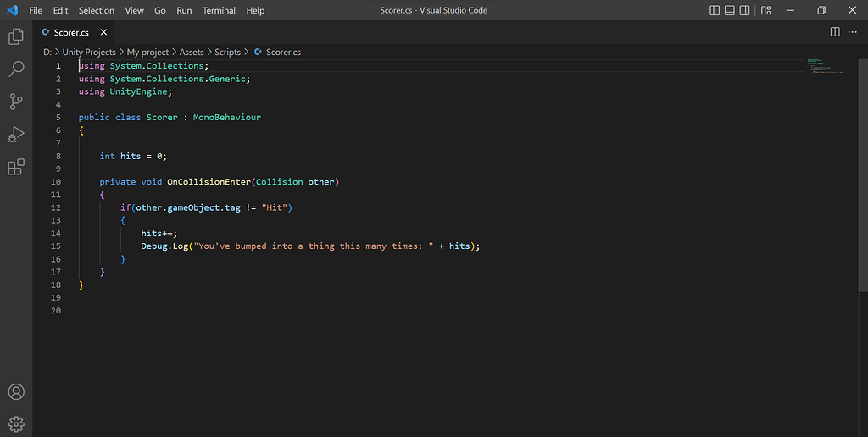Click the Unity Projects breadcrumb
This screenshot has width=868, height=437.
coord(89,53)
